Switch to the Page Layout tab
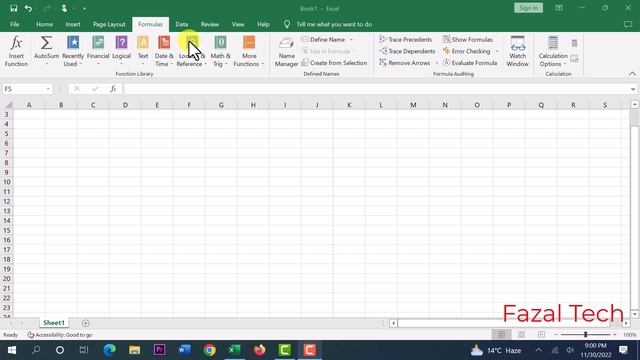This screenshot has height=360, width=640. point(109,24)
